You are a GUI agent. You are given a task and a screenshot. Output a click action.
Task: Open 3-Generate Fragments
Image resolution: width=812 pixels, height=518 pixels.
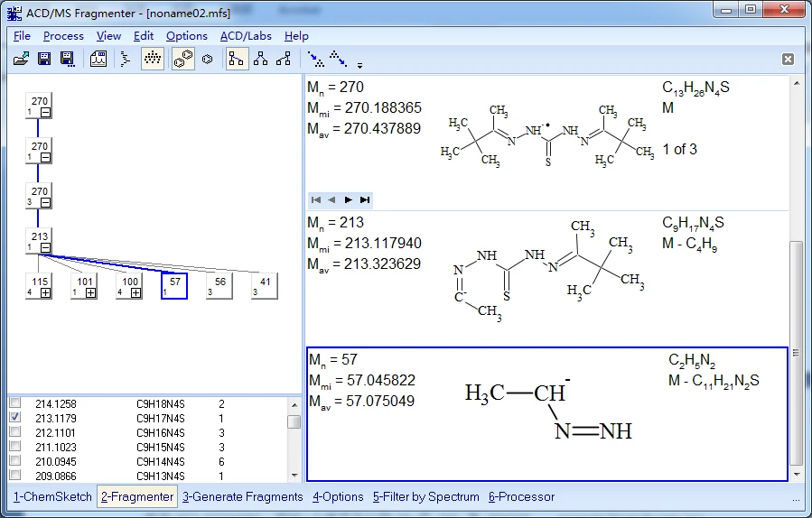[242, 496]
